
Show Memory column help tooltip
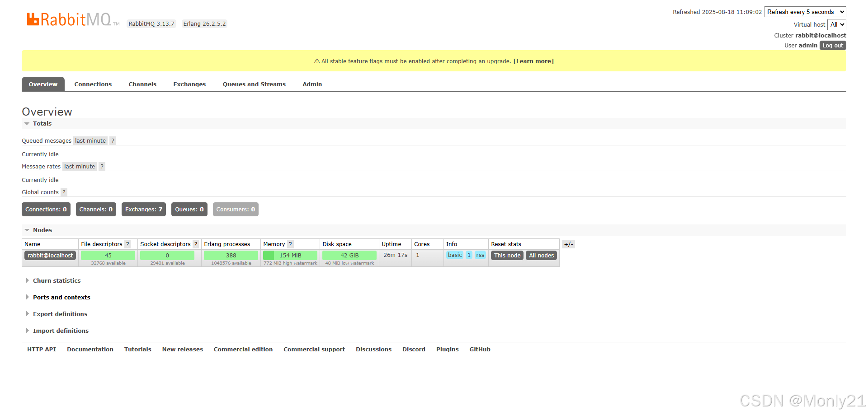click(290, 244)
